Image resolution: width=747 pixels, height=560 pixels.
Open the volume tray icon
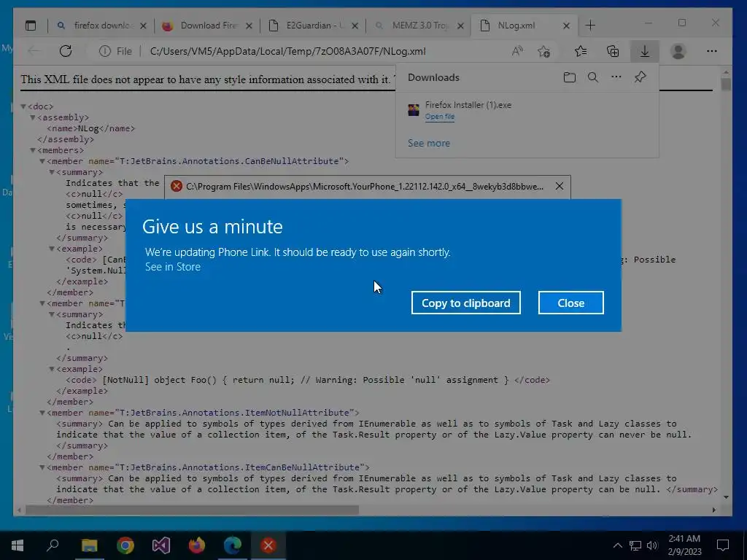click(652, 545)
